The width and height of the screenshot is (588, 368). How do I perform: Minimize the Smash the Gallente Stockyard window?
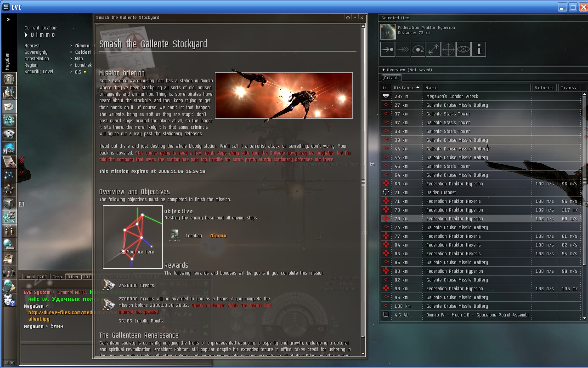pos(355,17)
